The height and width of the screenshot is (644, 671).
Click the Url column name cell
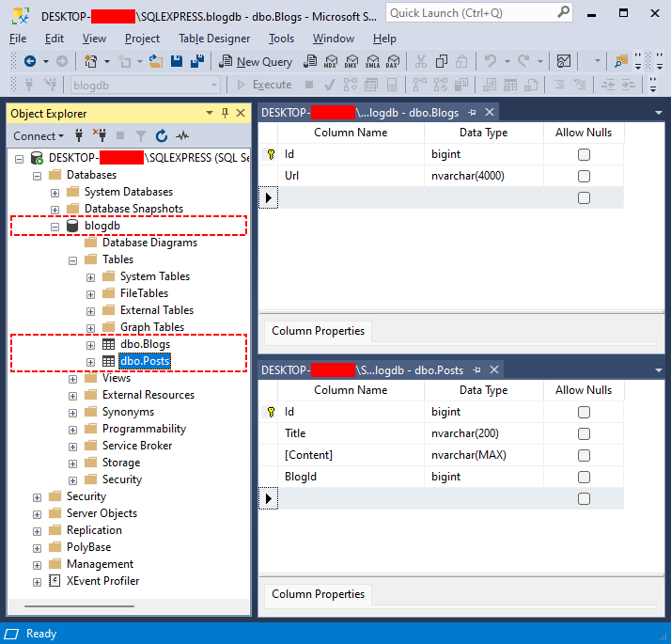[351, 176]
